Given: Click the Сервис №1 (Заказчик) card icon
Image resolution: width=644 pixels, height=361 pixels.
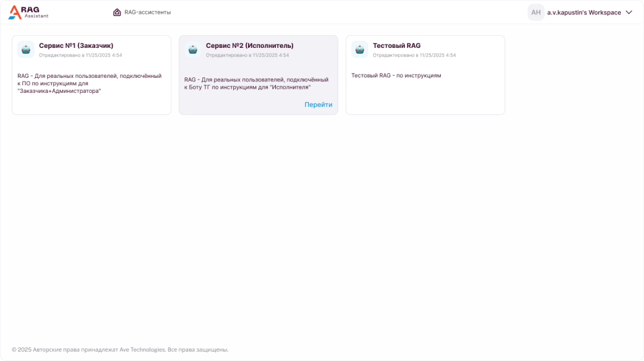Looking at the screenshot, I should pyautogui.click(x=26, y=50).
